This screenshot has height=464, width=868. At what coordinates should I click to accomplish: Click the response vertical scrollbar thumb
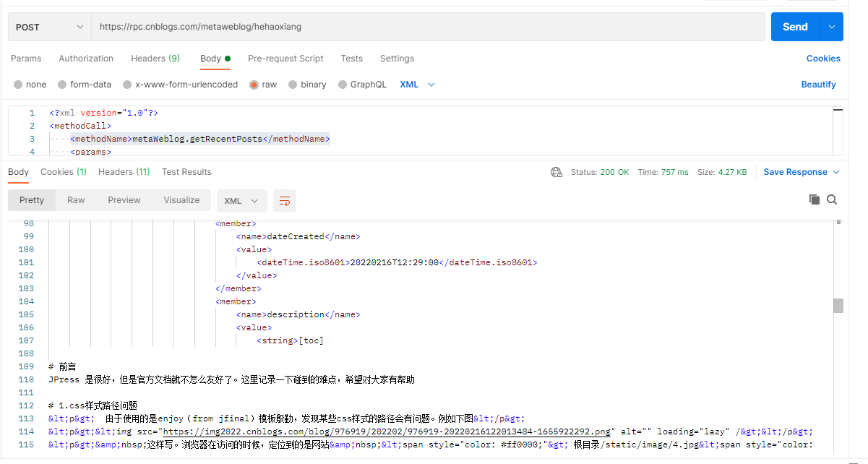pyautogui.click(x=838, y=306)
